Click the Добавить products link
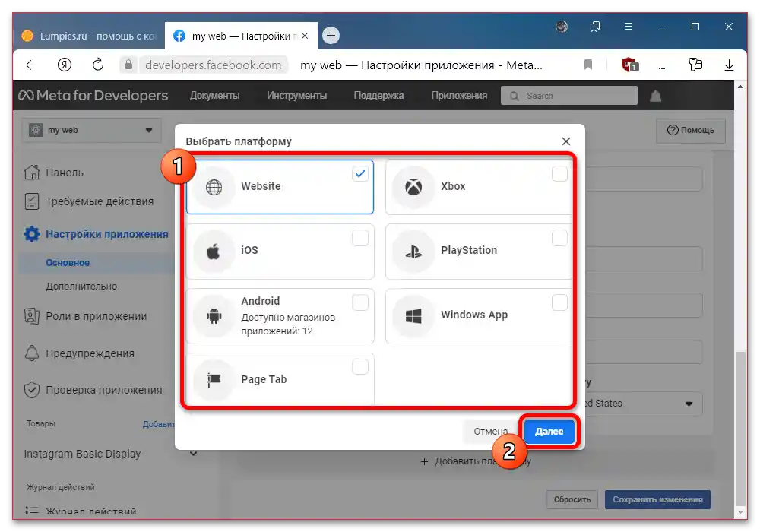 pos(159,424)
